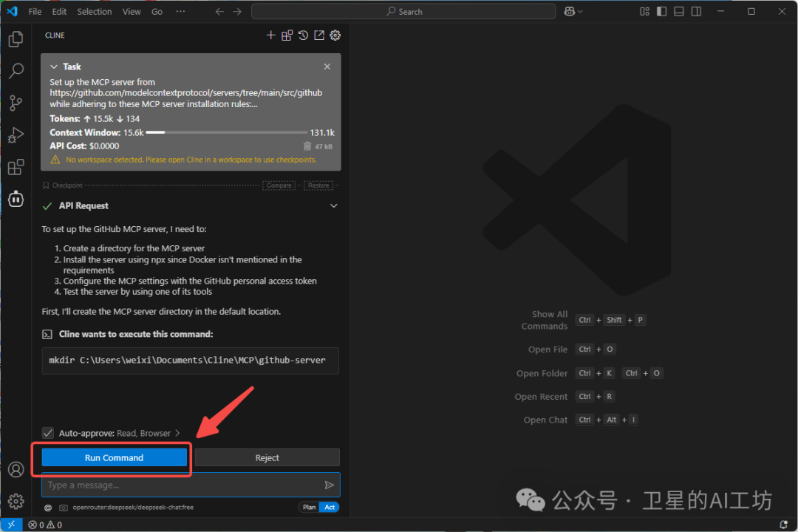The height and width of the screenshot is (532, 798).
Task: Click the send message arrow icon
Action: tap(330, 485)
